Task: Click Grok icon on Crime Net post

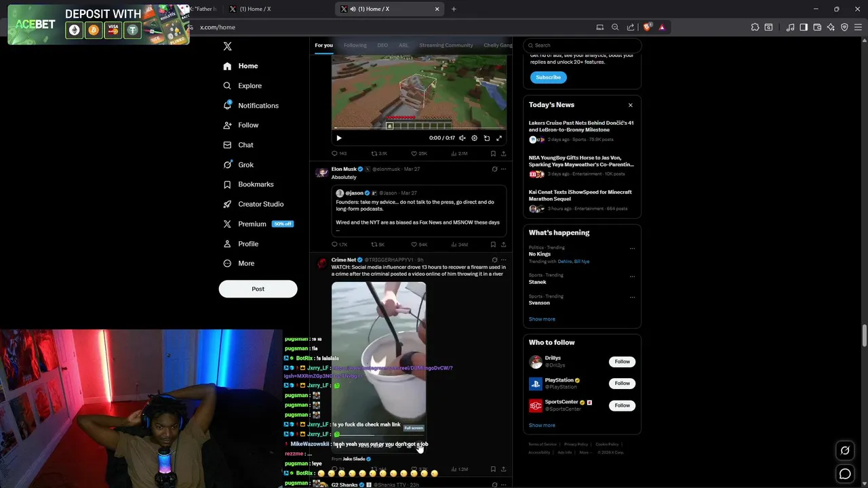Action: (494, 260)
